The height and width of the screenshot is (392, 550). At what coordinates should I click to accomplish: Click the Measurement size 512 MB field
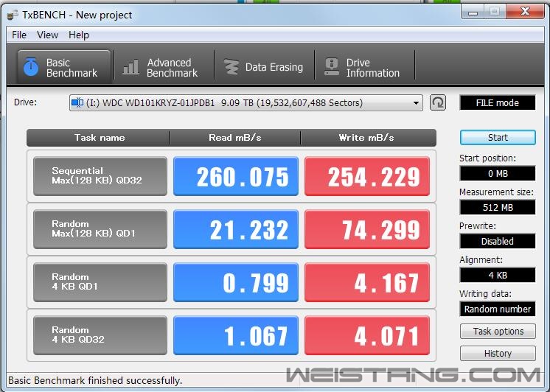pyautogui.click(x=498, y=207)
